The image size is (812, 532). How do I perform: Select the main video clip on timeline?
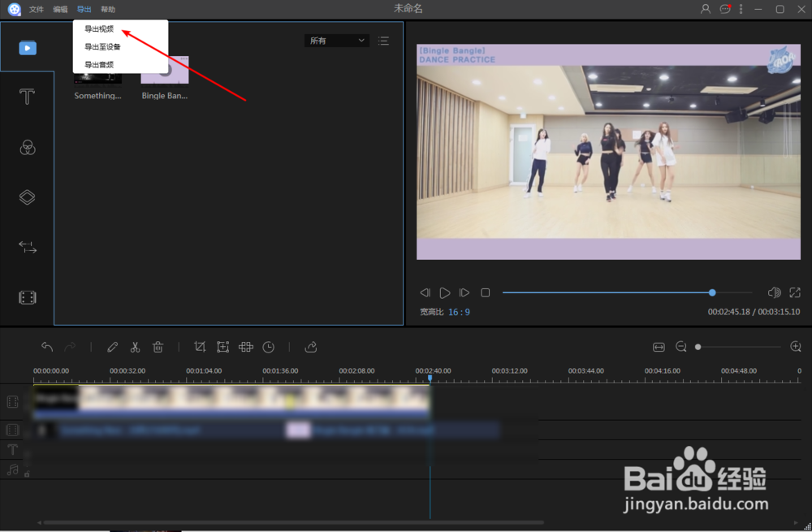coord(231,401)
